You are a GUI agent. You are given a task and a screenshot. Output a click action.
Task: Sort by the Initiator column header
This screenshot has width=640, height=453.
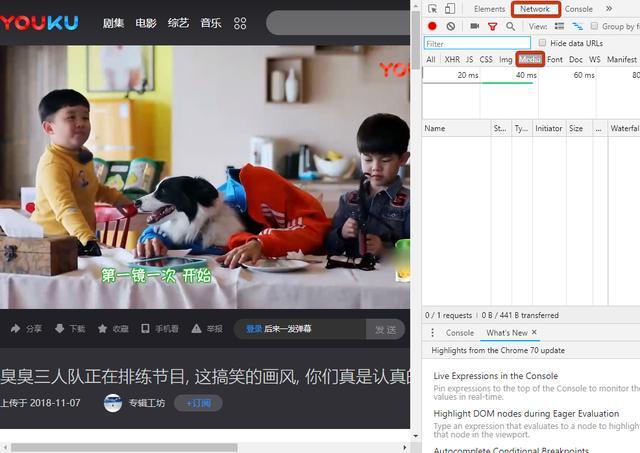click(549, 128)
